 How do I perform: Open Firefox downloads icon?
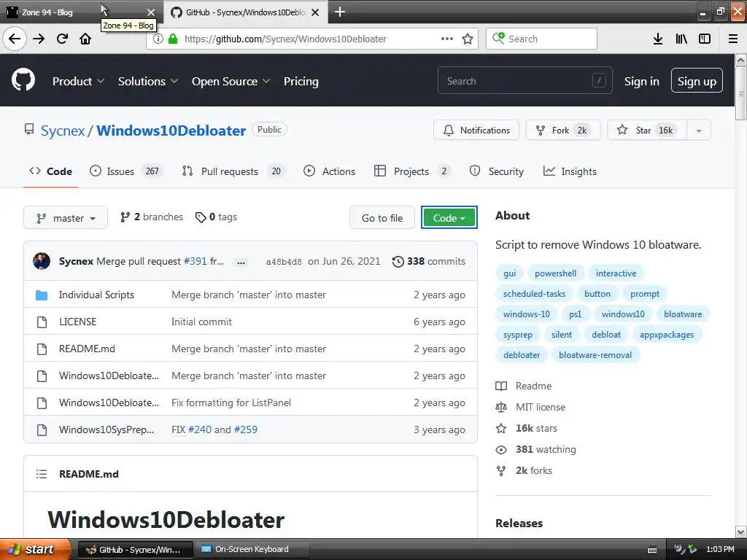pyautogui.click(x=658, y=39)
